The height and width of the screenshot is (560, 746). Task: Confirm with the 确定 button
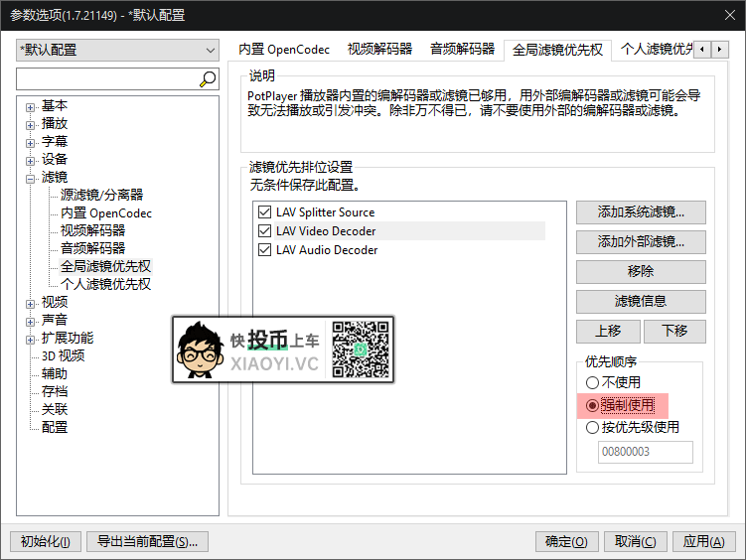(x=566, y=541)
